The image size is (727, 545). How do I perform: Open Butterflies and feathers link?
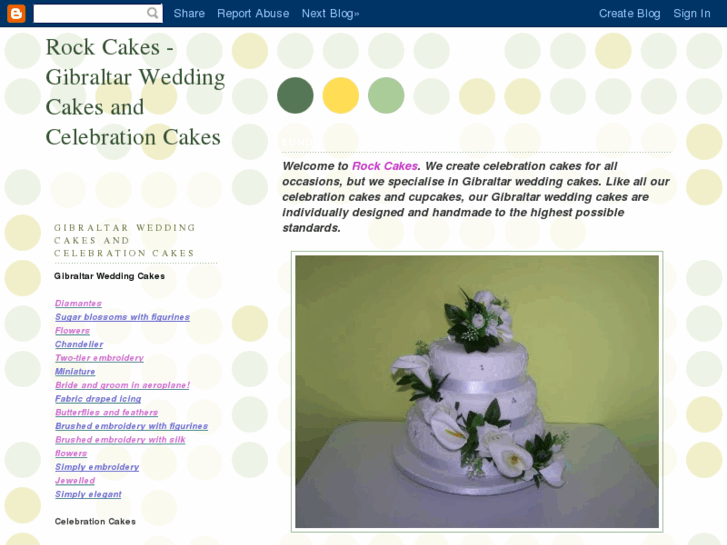(x=106, y=412)
